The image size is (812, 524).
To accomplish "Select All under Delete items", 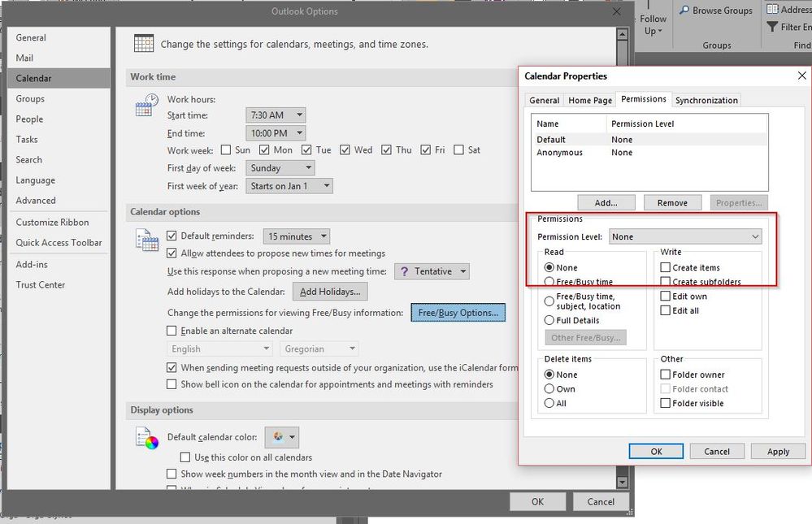I will coord(549,403).
